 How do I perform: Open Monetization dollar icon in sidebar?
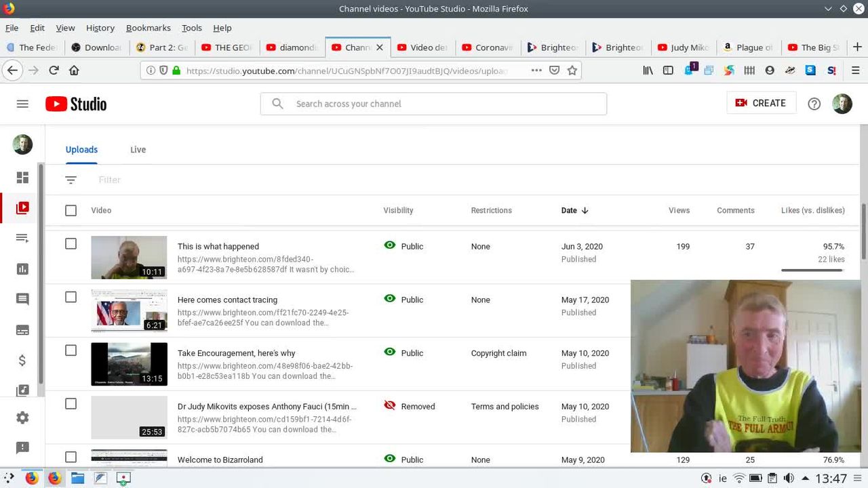22,361
